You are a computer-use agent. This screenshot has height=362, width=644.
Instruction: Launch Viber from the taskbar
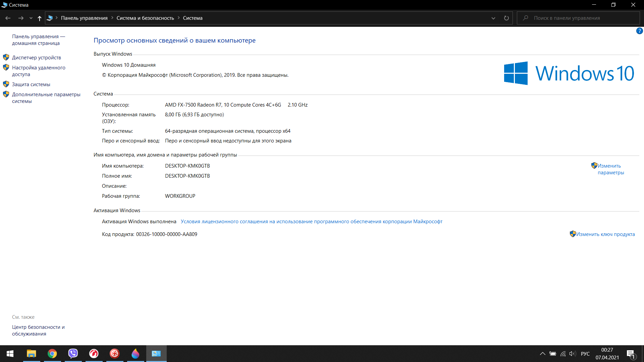tap(73, 354)
